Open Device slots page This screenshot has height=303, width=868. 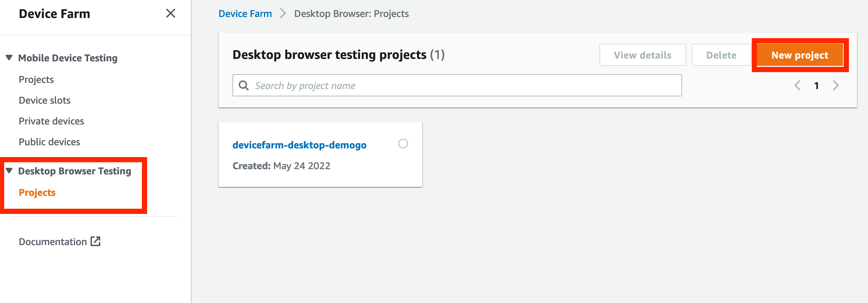coord(44,101)
